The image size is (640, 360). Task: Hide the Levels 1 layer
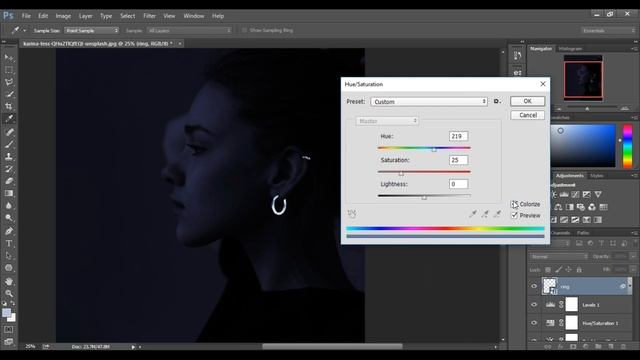(x=534, y=304)
